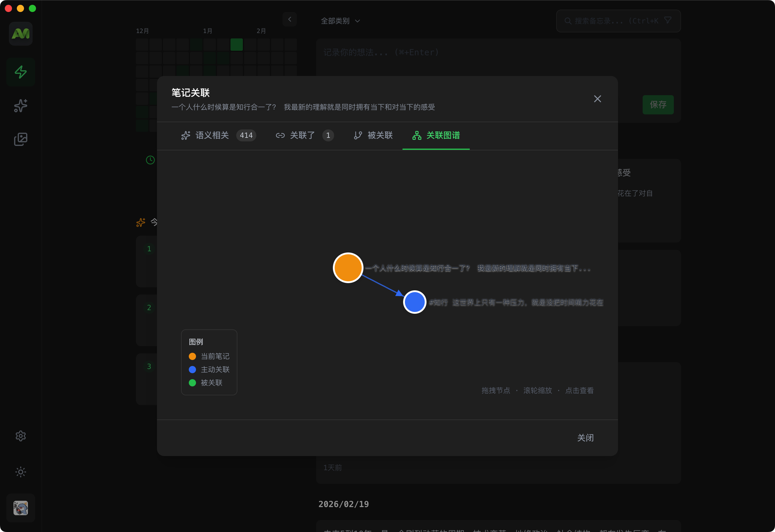Viewport: 775px width, 532px height.
Task: Collapse the calendar with the left chevron
Action: click(x=289, y=19)
